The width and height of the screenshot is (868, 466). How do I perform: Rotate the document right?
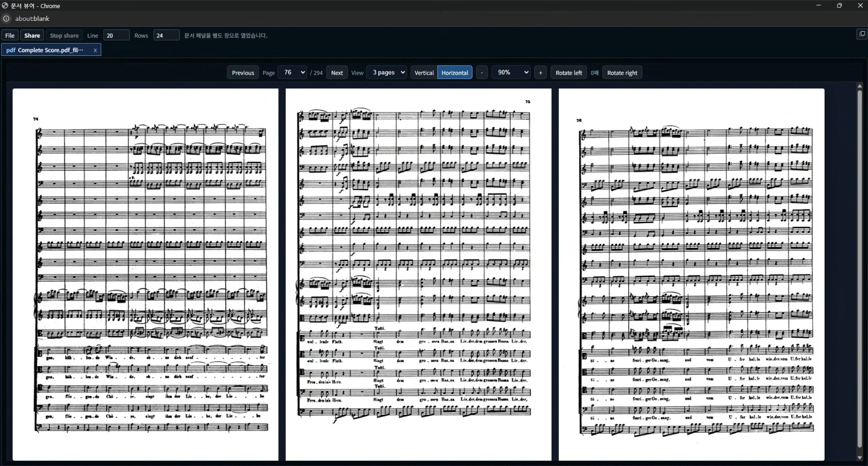coord(622,73)
